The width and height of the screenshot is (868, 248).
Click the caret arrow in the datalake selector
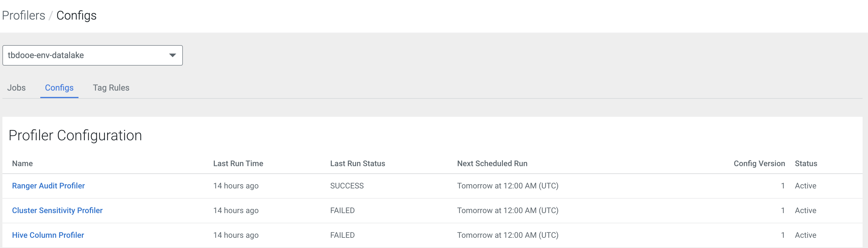coord(173,55)
